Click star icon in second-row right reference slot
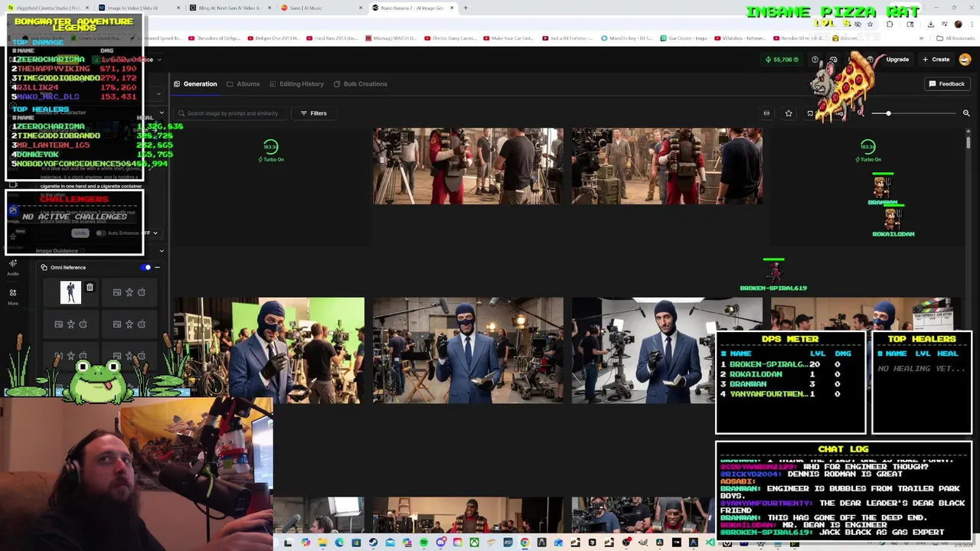980x551 pixels. (129, 324)
